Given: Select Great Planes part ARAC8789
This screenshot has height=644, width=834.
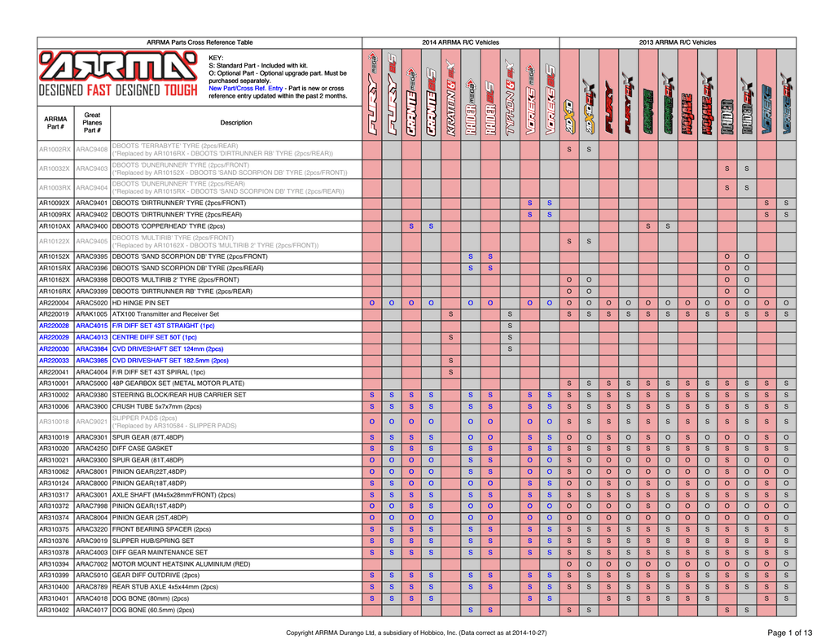Looking at the screenshot, I should tap(91, 587).
